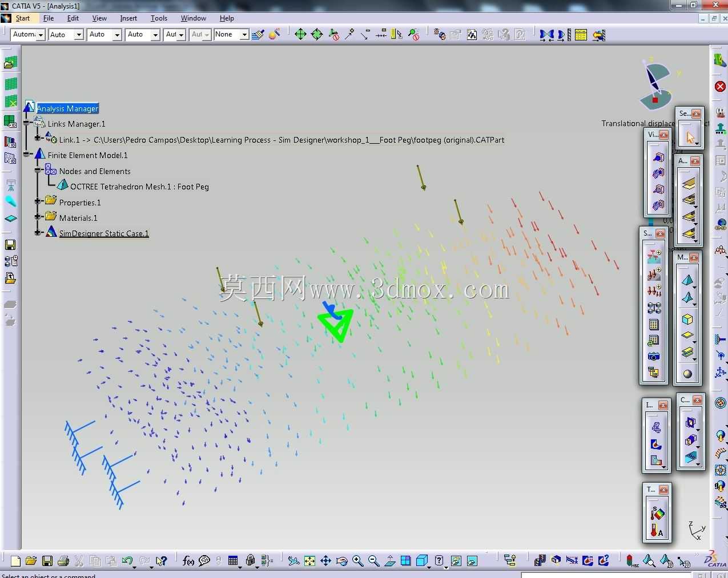Click the yellow cube icon in the M... palette
Screen dimensions: 728x578
tap(687, 319)
